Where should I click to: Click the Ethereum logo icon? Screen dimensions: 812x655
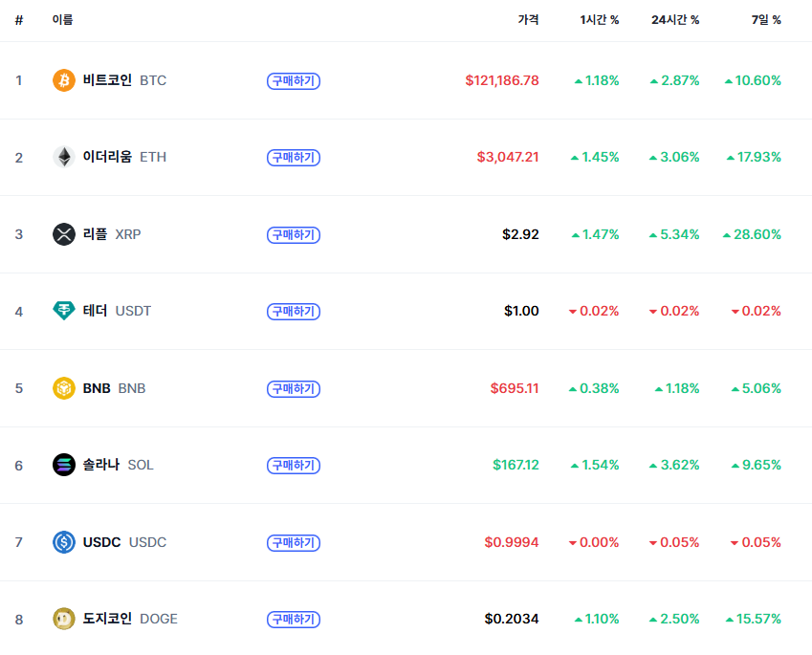tap(63, 157)
